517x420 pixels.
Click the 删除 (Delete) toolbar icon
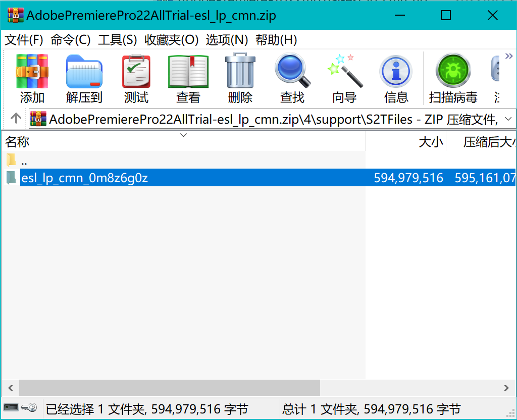[x=240, y=76]
